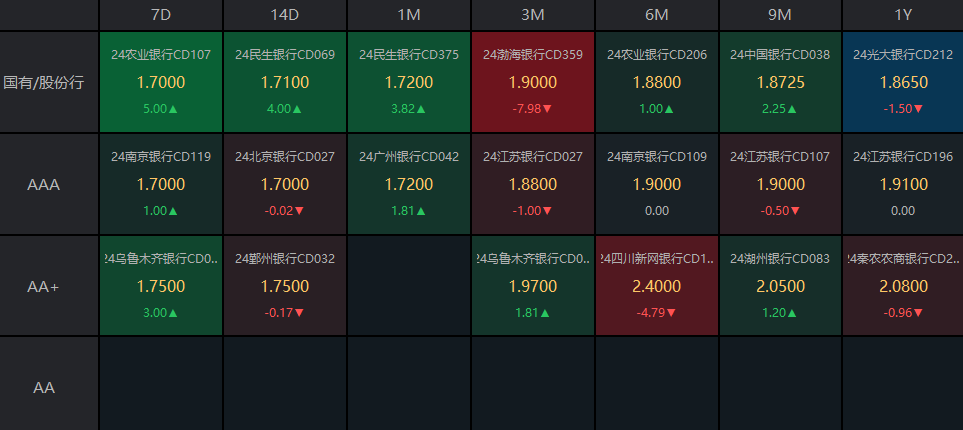The height and width of the screenshot is (430, 963).
Task: Click the 1.9000 yield for 24南京银行CD109
Action: point(657,184)
